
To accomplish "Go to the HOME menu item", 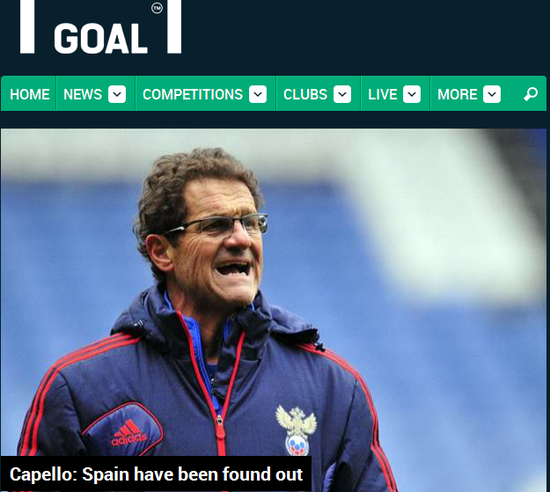I will tap(29, 94).
